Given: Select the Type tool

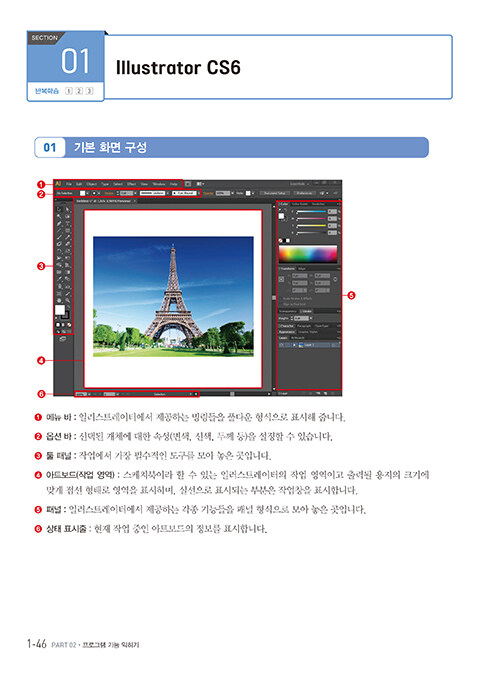Looking at the screenshot, I should pos(68,223).
